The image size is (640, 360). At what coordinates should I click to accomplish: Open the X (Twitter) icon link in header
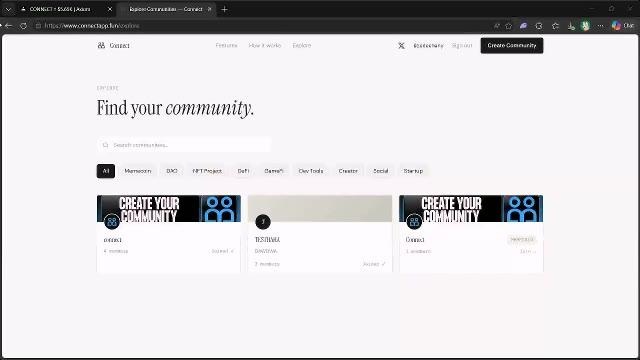tap(401, 46)
